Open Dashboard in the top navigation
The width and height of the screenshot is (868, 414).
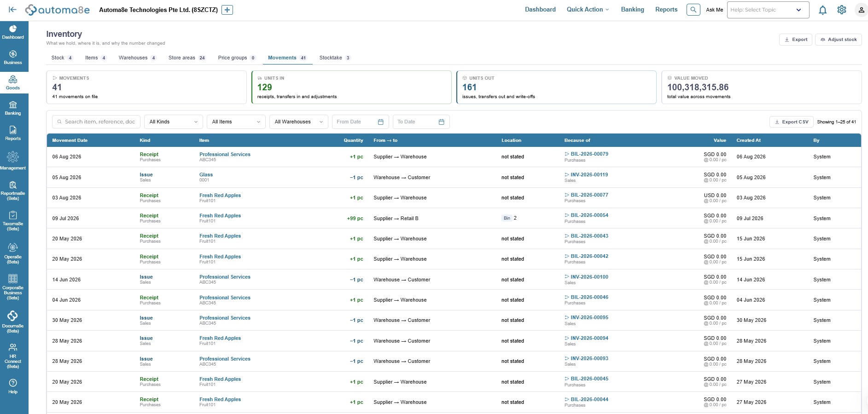[540, 9]
